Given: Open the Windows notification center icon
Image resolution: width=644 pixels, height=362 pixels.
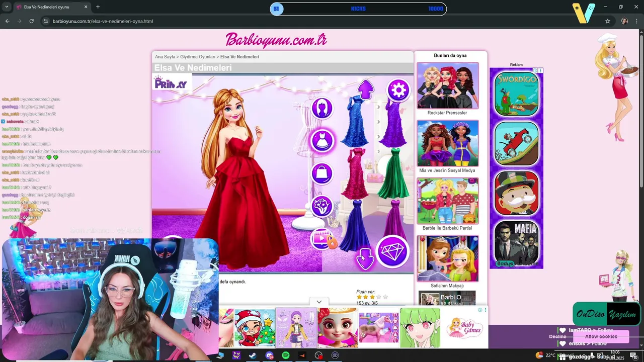Looking at the screenshot, I should 633,355.
